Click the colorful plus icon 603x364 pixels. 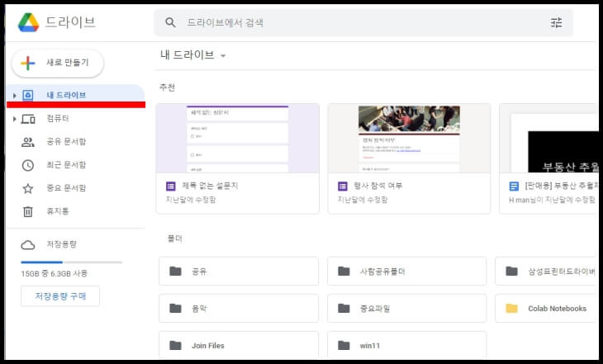(28, 63)
